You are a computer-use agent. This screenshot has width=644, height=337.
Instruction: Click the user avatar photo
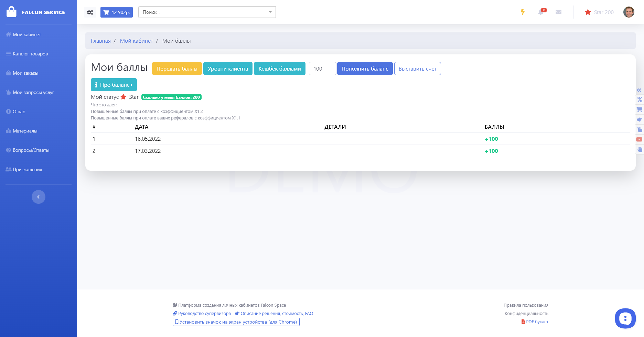[629, 12]
